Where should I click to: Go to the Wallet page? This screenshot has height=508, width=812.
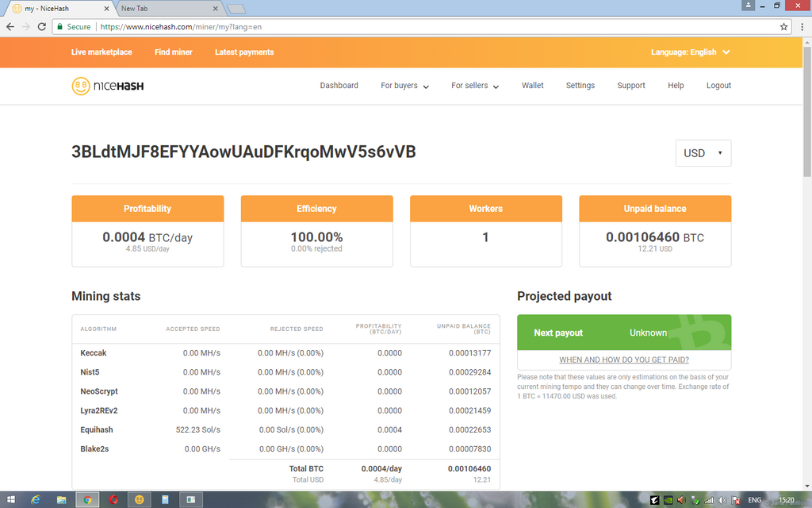point(532,86)
